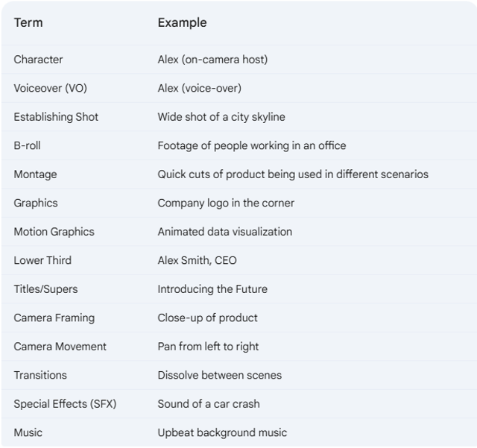Select the Motion Graphics term

point(54,232)
